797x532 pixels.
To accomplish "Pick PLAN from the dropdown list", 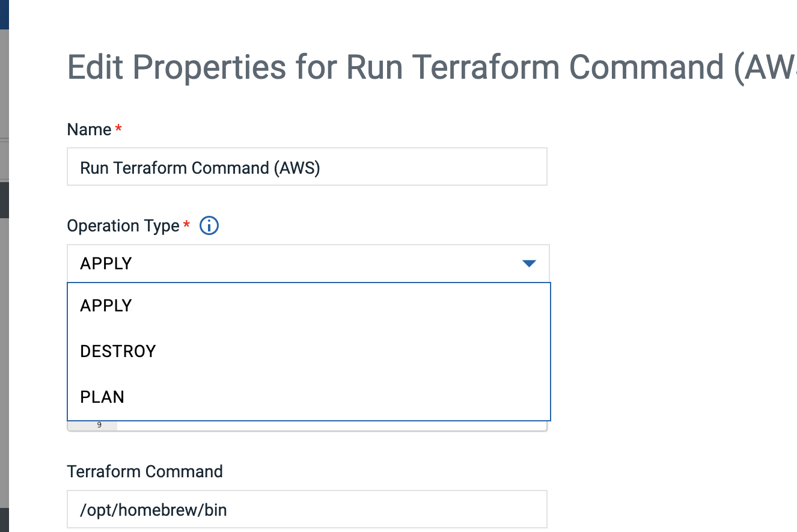I will pos(102,397).
